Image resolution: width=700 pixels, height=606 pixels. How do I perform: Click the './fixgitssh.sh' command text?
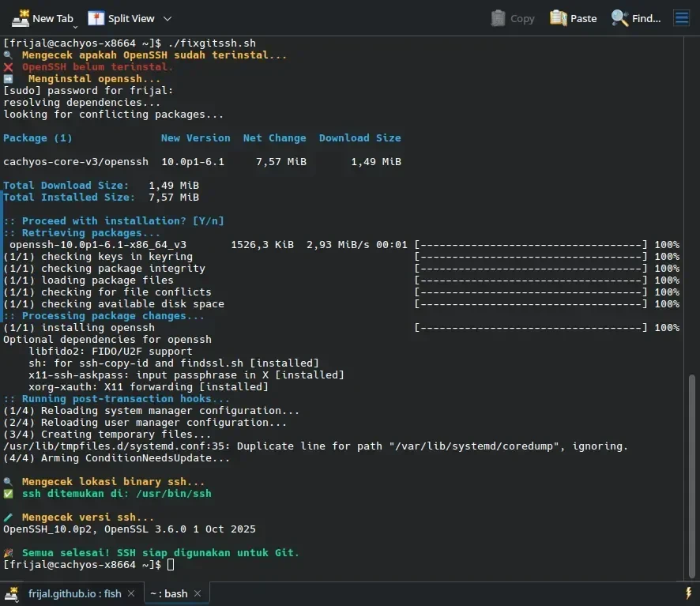(212, 43)
